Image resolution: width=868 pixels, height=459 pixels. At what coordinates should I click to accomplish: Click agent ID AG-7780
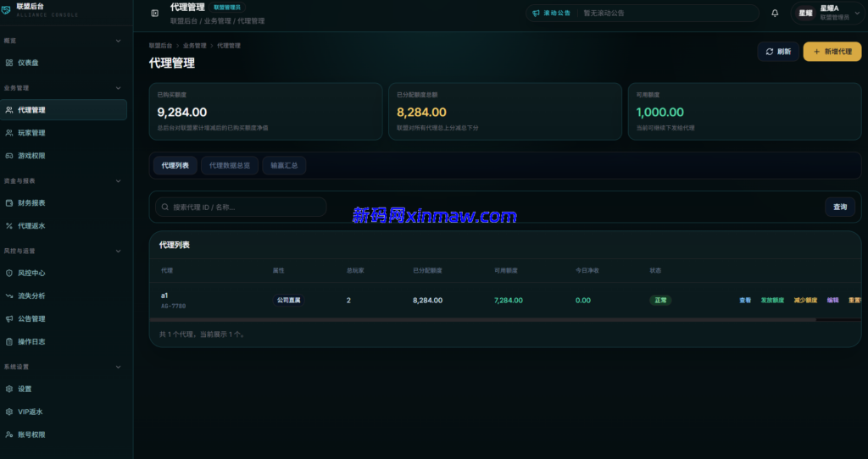[x=173, y=306]
